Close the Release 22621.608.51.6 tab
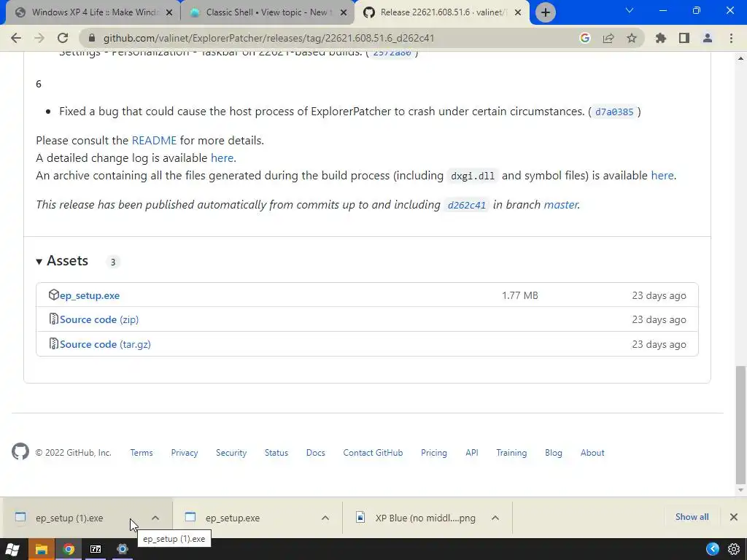The height and width of the screenshot is (560, 747). pos(518,13)
